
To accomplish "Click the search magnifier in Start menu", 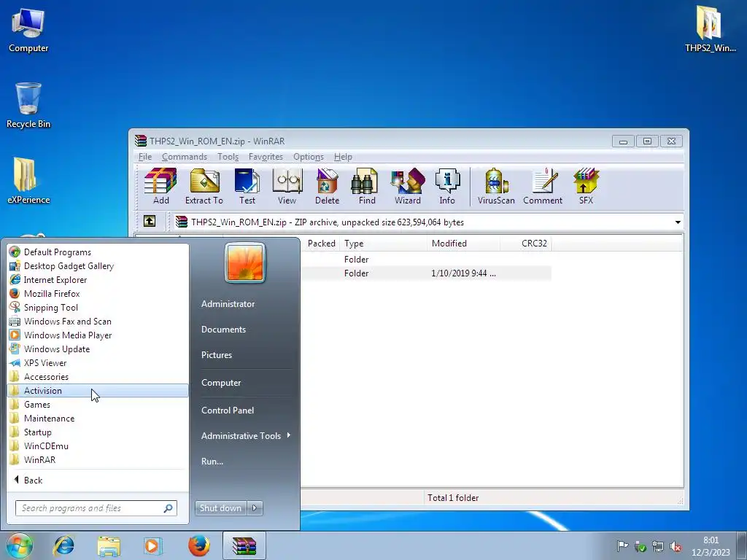I will (169, 508).
